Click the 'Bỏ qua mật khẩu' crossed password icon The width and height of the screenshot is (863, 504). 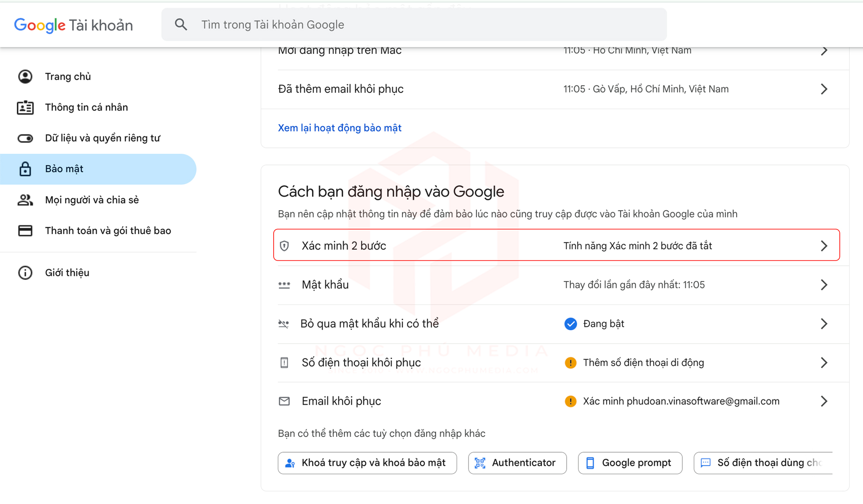(x=283, y=324)
